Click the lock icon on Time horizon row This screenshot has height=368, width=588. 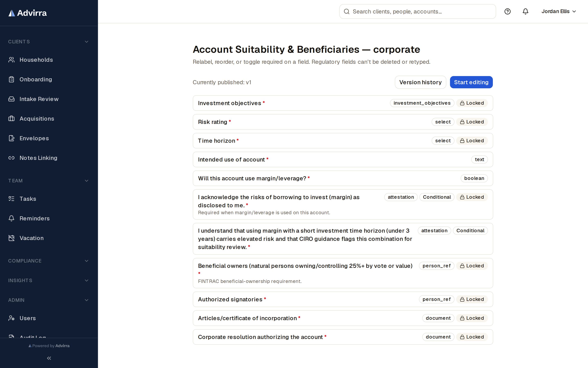[462, 141]
